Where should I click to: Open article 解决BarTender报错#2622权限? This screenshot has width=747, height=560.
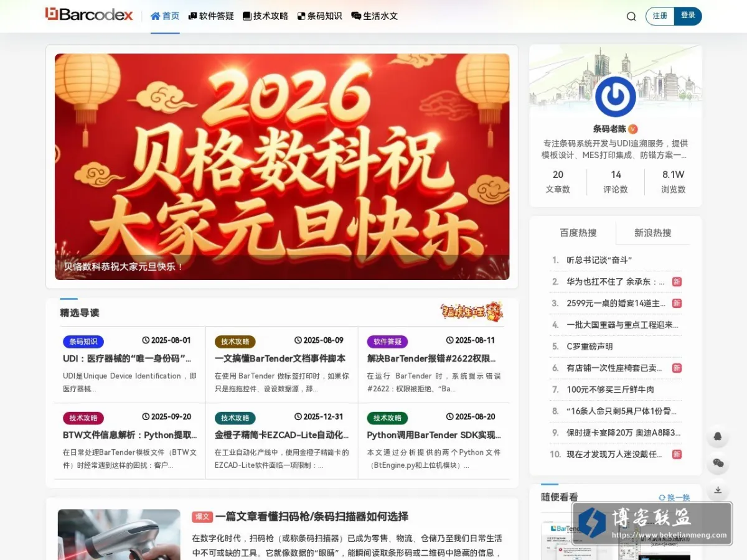point(431,358)
